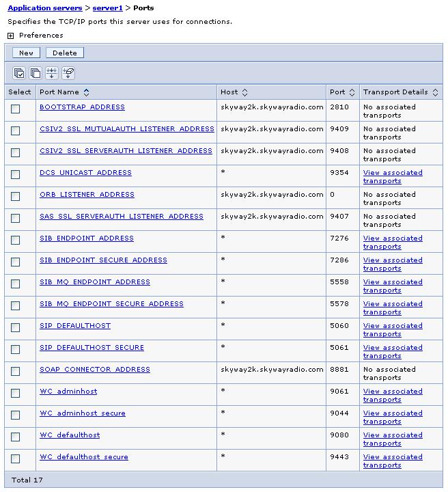Screen dimensions: 448x492
Task: Sort table by Port Name arrows
Action: coord(86,92)
